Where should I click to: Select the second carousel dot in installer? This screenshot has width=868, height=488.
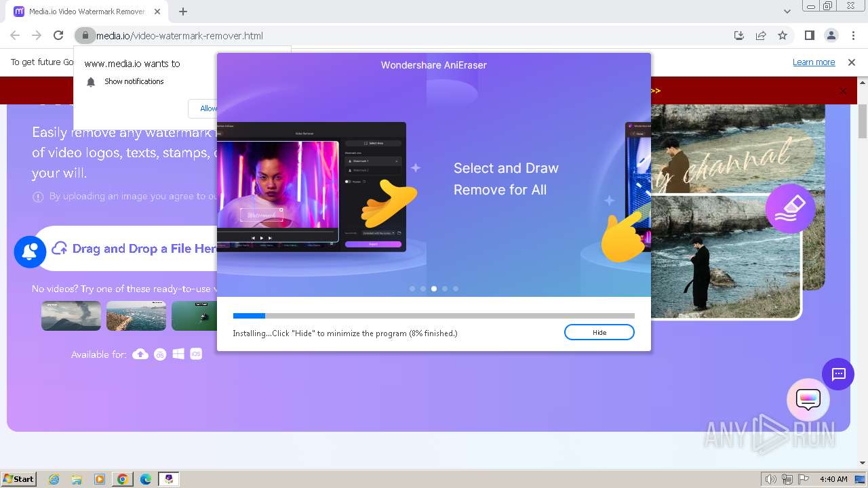tap(423, 289)
